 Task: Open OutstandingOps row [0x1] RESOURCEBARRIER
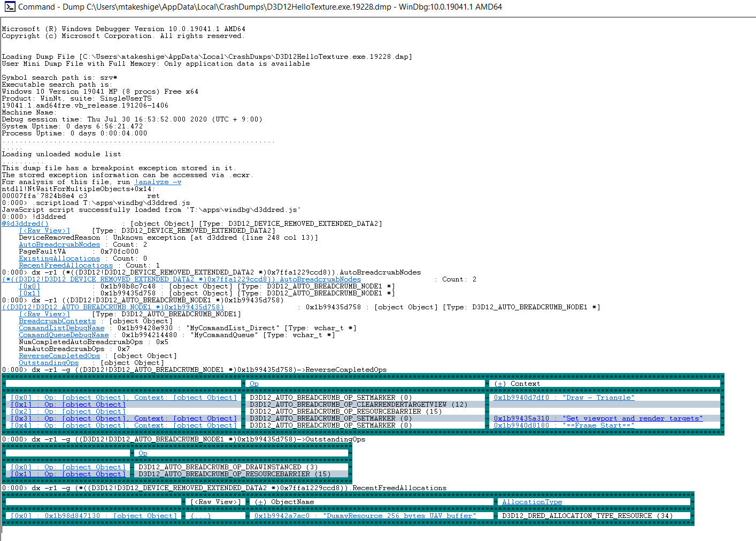click(68, 474)
